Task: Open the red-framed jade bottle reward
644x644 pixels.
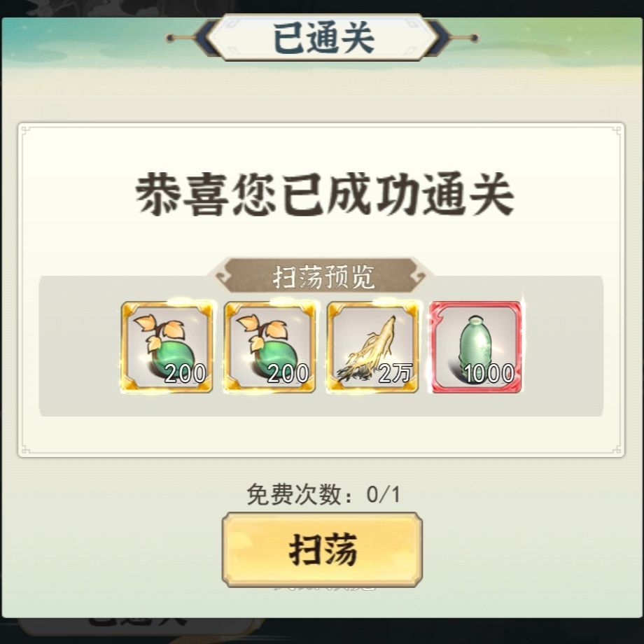Action: pyautogui.click(x=476, y=347)
